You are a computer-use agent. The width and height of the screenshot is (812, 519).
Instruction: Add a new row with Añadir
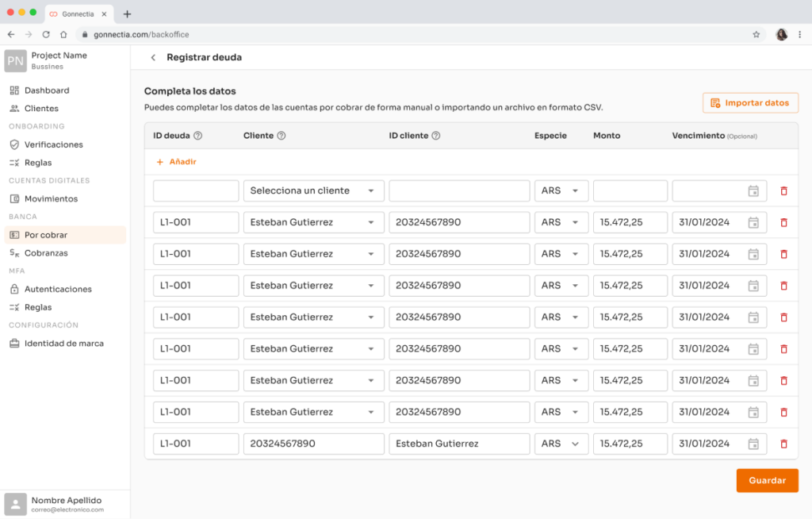click(x=177, y=162)
